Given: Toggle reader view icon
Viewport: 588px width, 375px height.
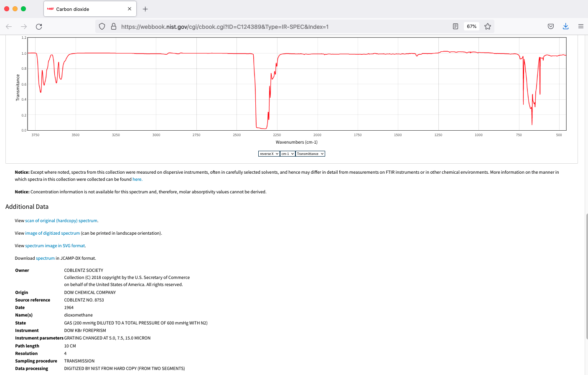Looking at the screenshot, I should tap(456, 26).
